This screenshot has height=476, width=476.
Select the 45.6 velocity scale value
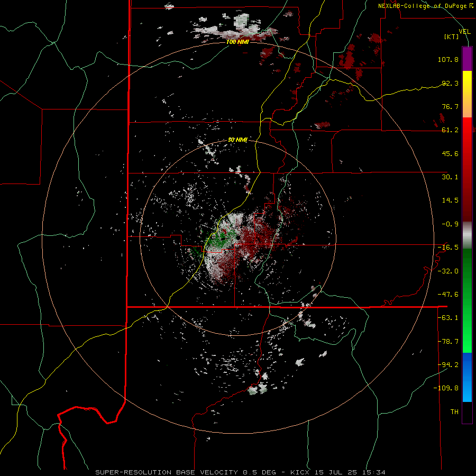[x=450, y=153]
